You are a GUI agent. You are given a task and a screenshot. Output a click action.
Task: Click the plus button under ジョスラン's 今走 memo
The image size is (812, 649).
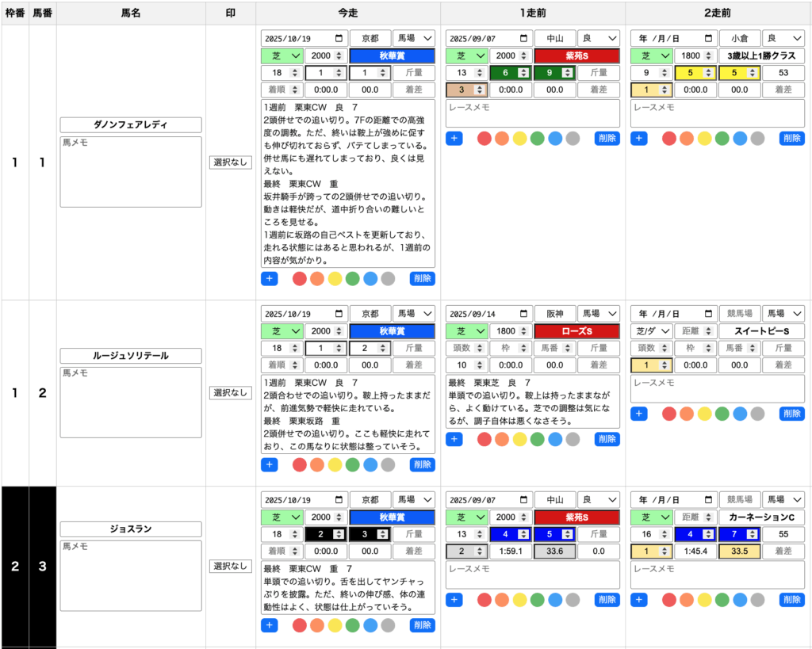(269, 625)
